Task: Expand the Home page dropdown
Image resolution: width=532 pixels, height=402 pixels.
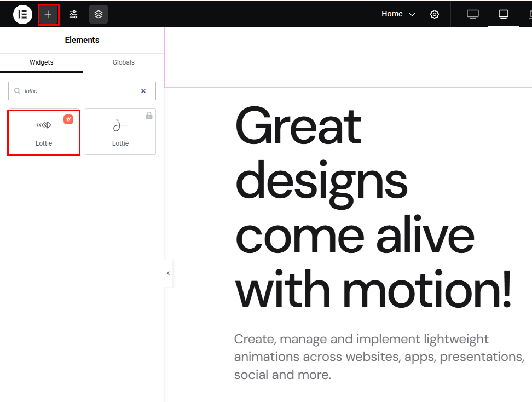Action: coord(398,14)
